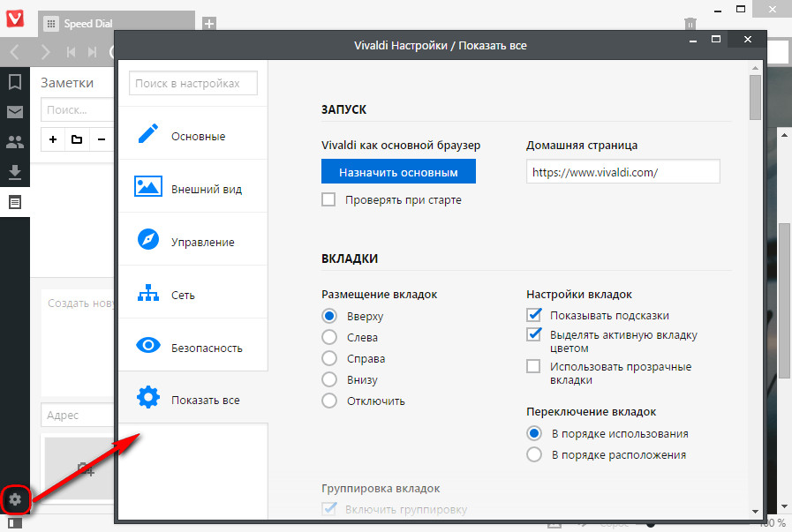The height and width of the screenshot is (532, 792).
Task: Select tab placement Вверху radio button
Action: (x=329, y=316)
